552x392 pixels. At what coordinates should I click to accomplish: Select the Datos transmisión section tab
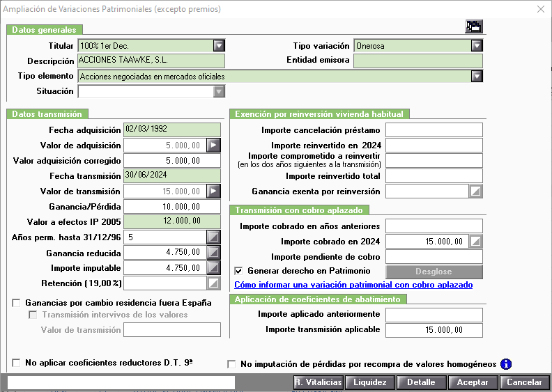[47, 114]
